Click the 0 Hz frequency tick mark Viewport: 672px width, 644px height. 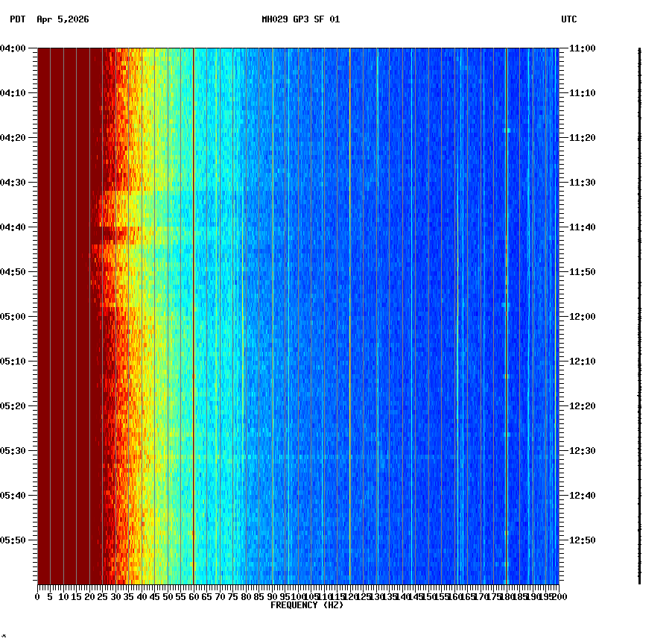[36, 588]
